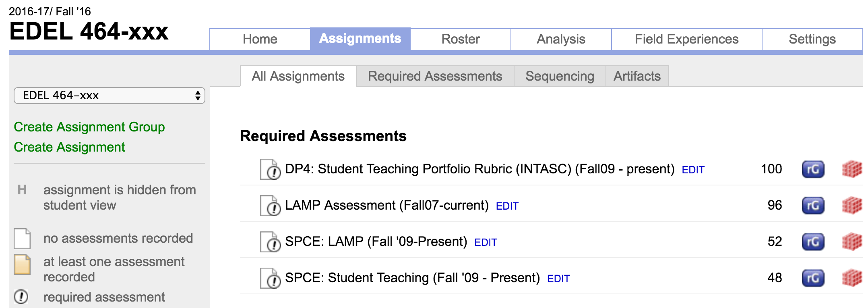The image size is (868, 308).
Task: Open red cube icon for SPCE: LAMP
Action: (852, 242)
